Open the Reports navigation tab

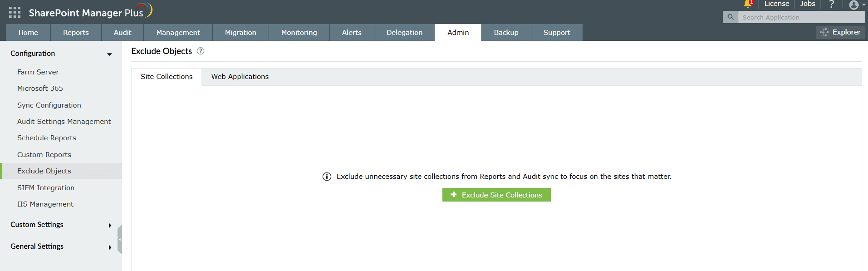tap(75, 32)
